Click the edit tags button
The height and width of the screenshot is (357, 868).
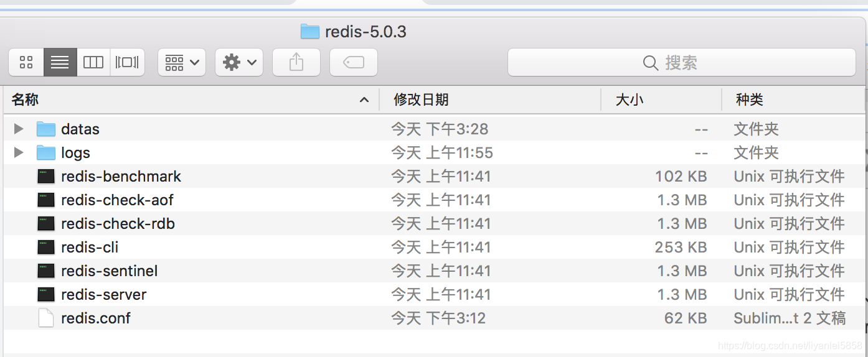[x=354, y=62]
